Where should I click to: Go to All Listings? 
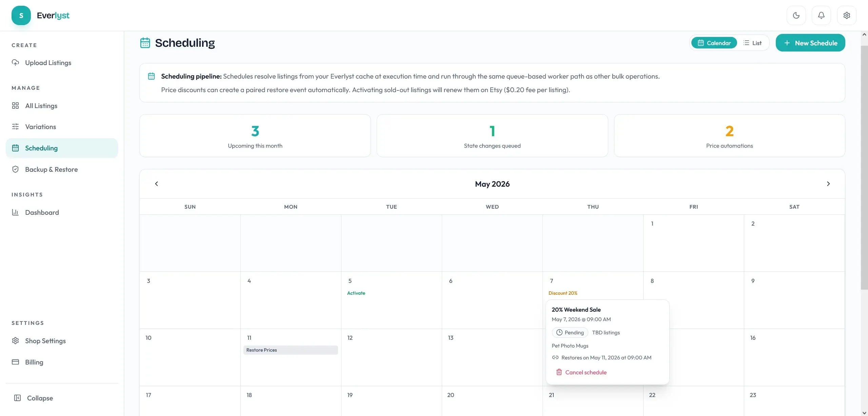tap(62, 106)
